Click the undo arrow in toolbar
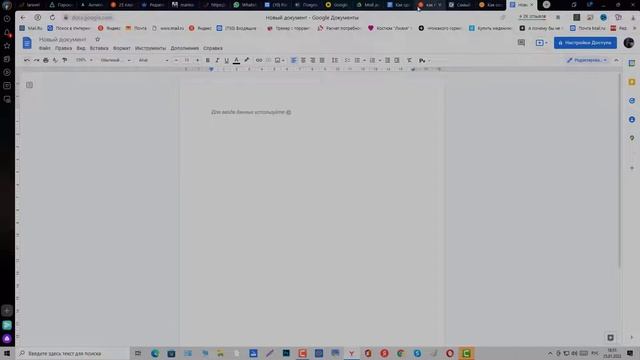 27,60
